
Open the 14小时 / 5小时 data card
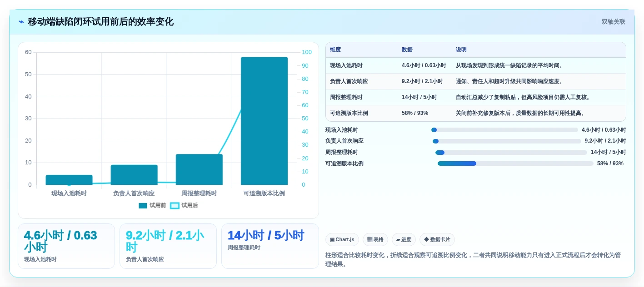[270, 246]
